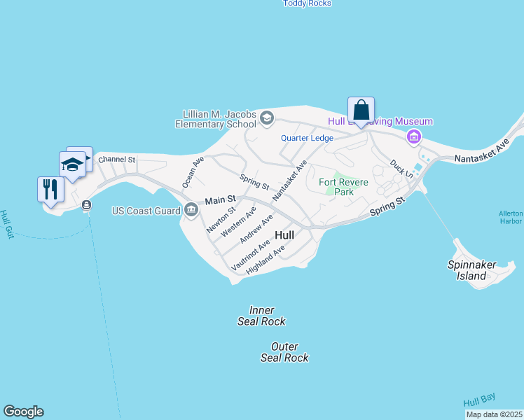
Task: Select the Hull Lifesaving Museum purple icon
Action: point(414,137)
